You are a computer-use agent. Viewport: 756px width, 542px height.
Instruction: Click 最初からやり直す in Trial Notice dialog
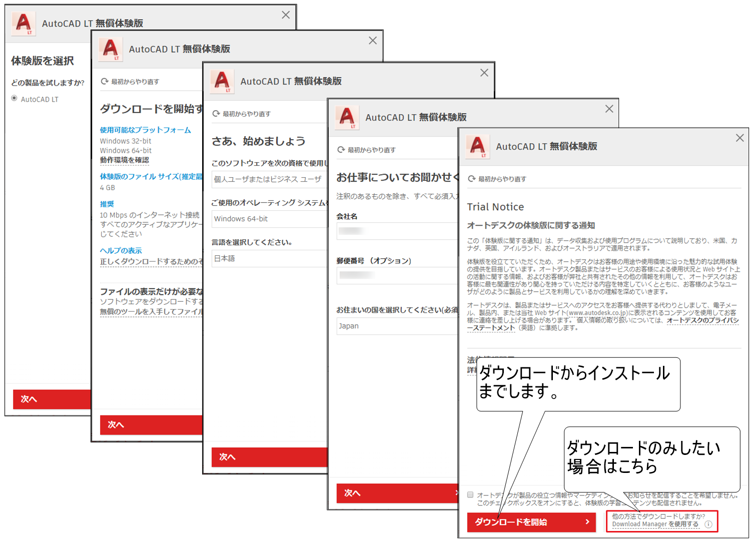[497, 179]
